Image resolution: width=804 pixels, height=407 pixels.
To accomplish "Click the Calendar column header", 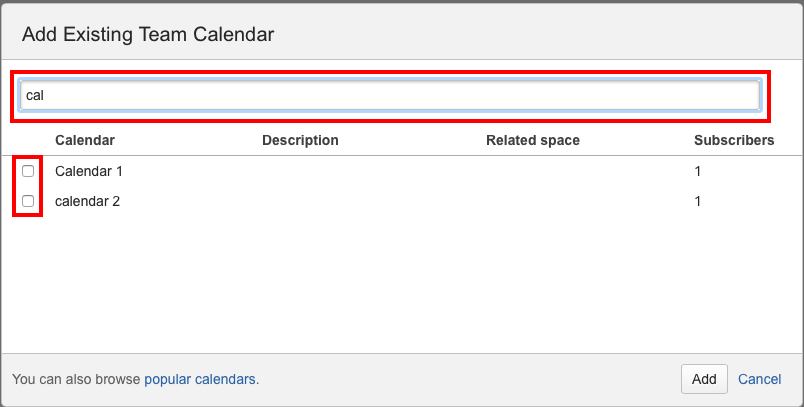I will pyautogui.click(x=84, y=140).
